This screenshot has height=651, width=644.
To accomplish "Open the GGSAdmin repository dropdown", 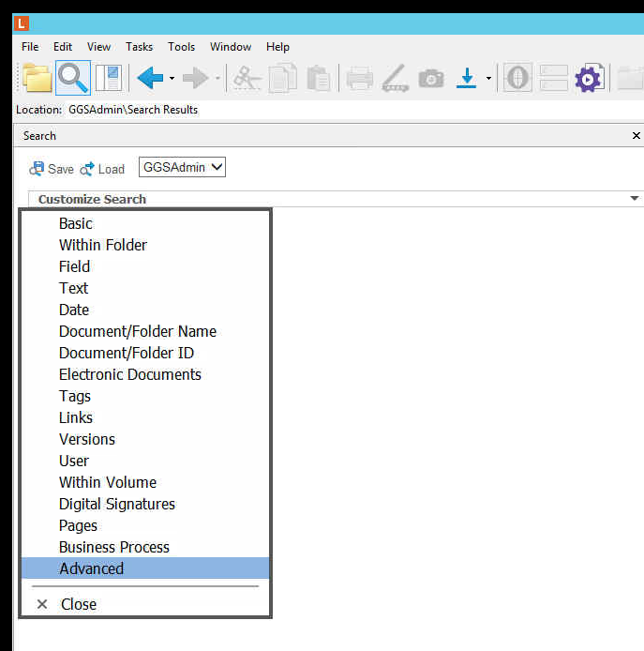I will click(x=183, y=168).
